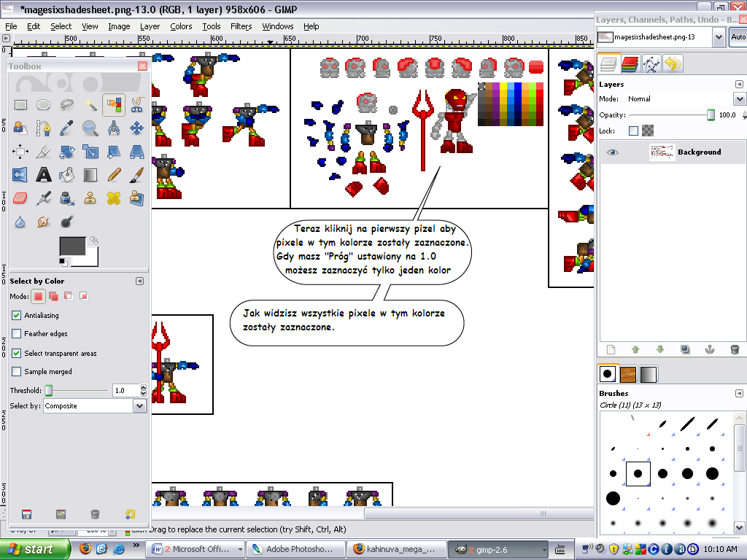Select the Blur/Sharpen droplet tool
The height and width of the screenshot is (560, 747).
click(x=20, y=222)
